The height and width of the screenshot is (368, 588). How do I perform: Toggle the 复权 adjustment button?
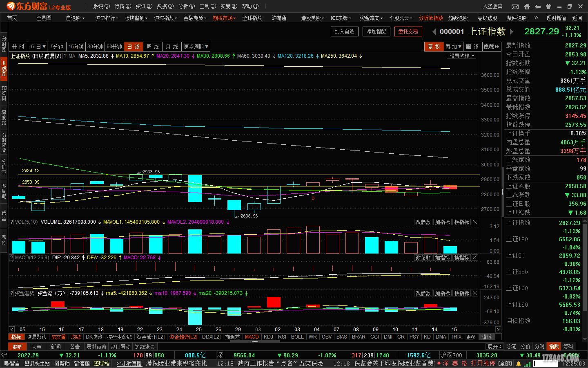pos(434,47)
